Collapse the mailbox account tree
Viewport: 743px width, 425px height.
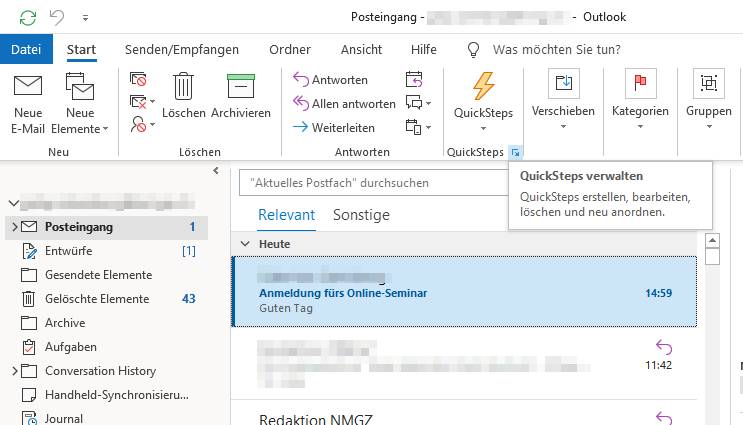pyautogui.click(x=14, y=204)
